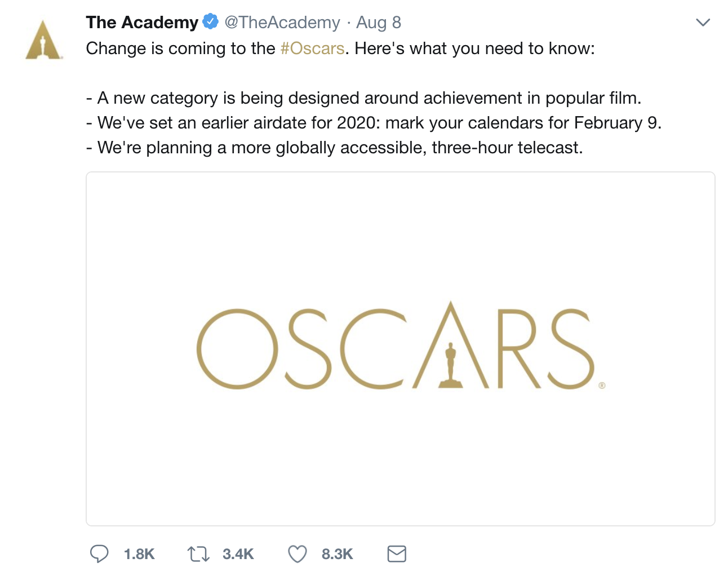Click the reply speech bubble icon
Image resolution: width=728 pixels, height=576 pixels.
click(x=100, y=554)
